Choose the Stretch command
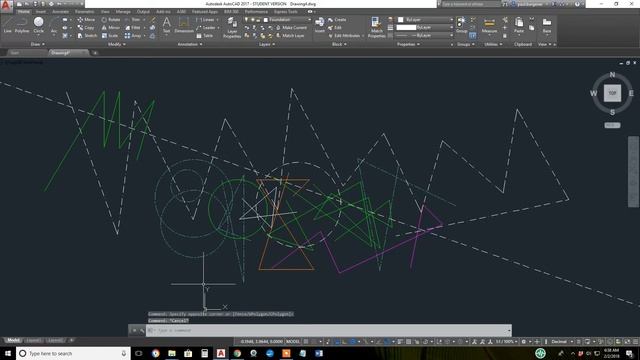The image size is (640, 360). point(87,36)
